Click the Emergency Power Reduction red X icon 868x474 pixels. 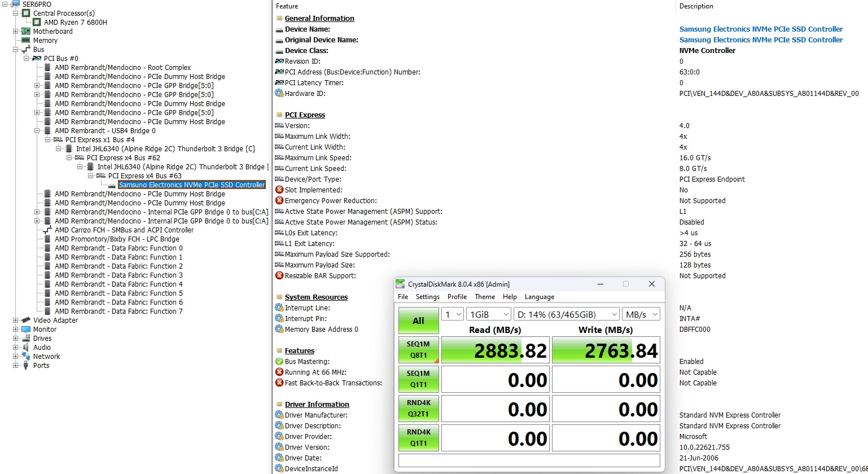279,200
